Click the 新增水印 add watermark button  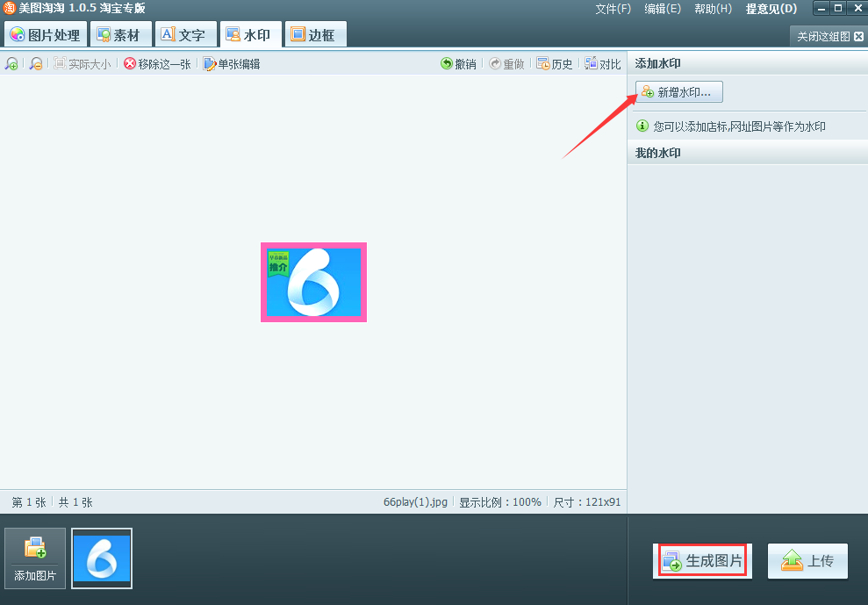click(679, 92)
